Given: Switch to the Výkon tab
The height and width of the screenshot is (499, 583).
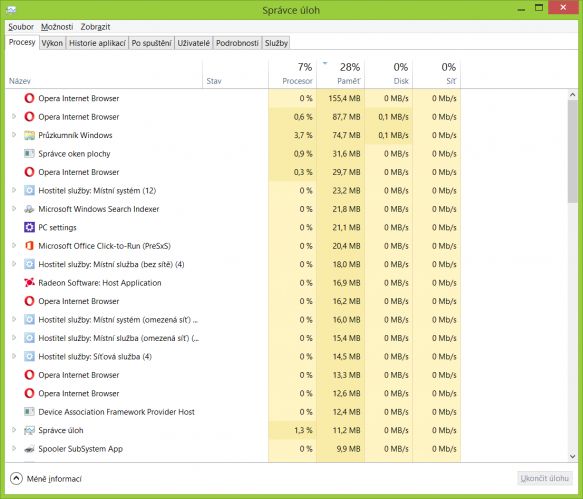Looking at the screenshot, I should (x=52, y=43).
